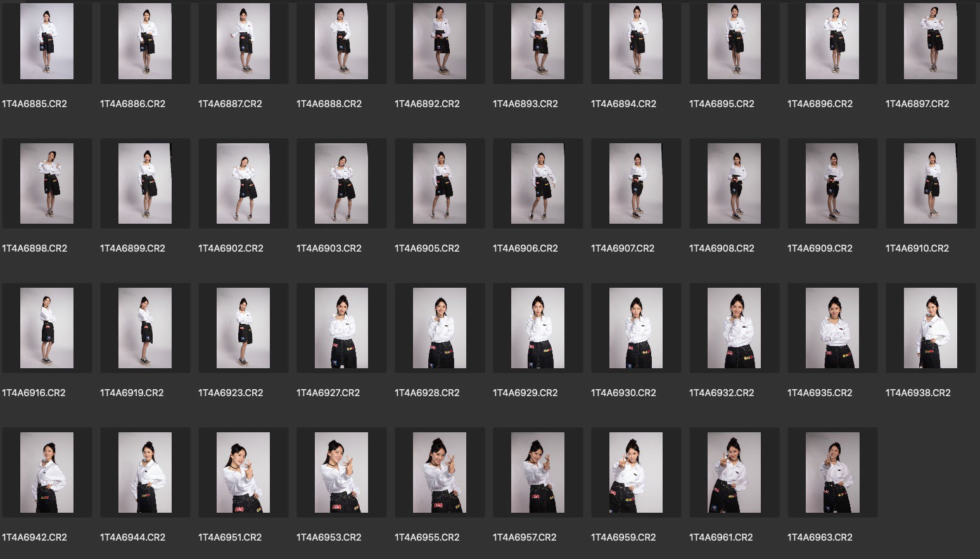Click the 1T4A6930.CR2 image
Viewport: 980px width, 559px height.
tap(636, 328)
